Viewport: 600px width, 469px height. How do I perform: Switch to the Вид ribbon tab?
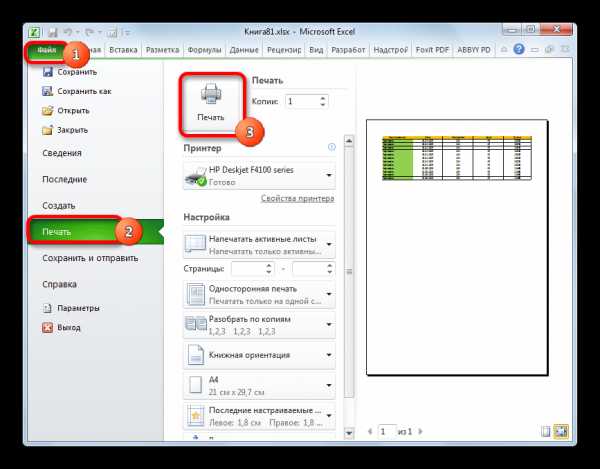[x=316, y=50]
